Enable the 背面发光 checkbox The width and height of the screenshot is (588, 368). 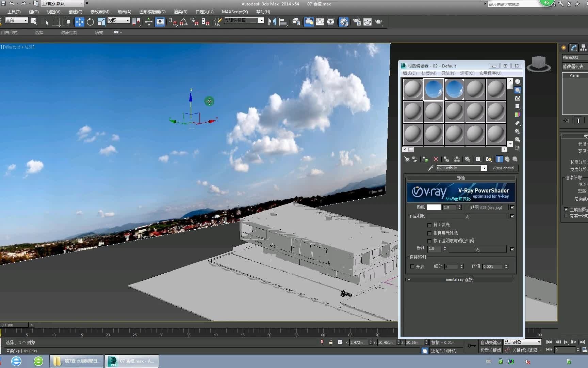(x=429, y=225)
